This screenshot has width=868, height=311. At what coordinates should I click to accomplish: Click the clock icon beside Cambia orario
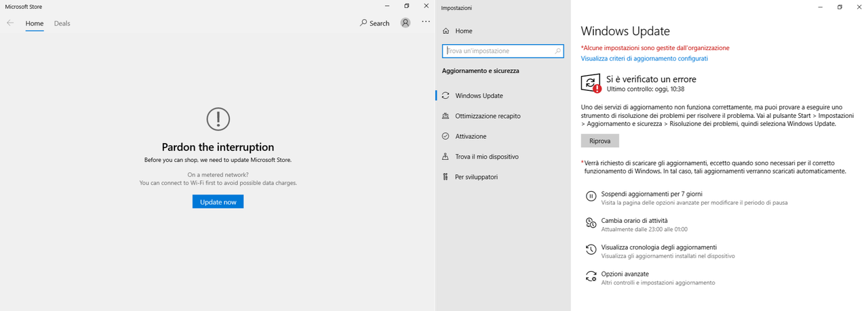591,223
